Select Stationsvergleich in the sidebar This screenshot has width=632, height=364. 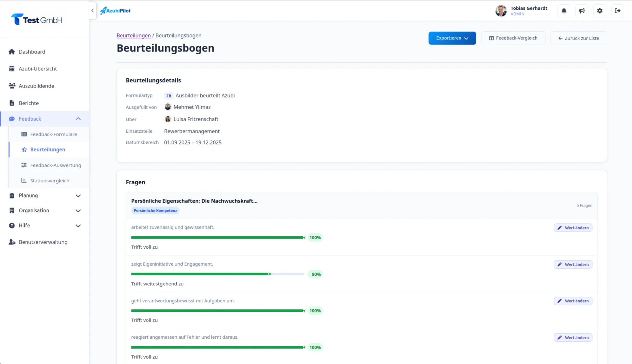49,181
